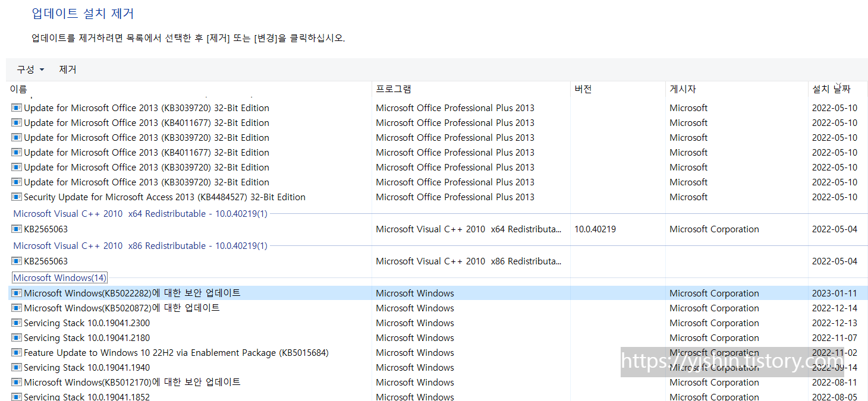Select the Servicing Stack 10.0.19041.2180 entry
The image size is (868, 401).
pyautogui.click(x=87, y=338)
